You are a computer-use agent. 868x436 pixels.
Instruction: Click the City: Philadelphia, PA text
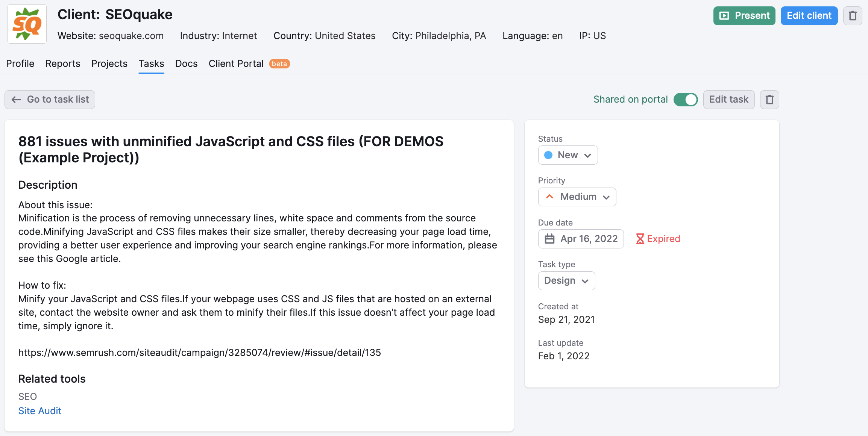pos(439,36)
